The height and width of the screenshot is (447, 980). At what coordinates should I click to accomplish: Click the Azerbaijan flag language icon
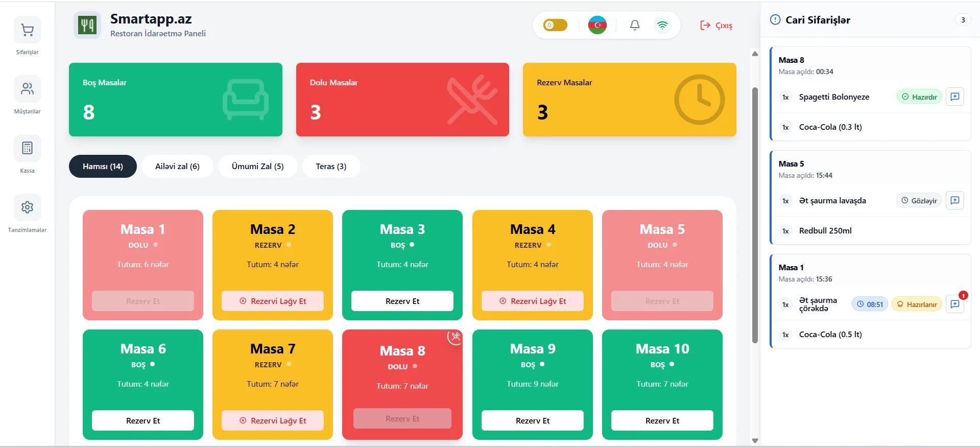[597, 25]
